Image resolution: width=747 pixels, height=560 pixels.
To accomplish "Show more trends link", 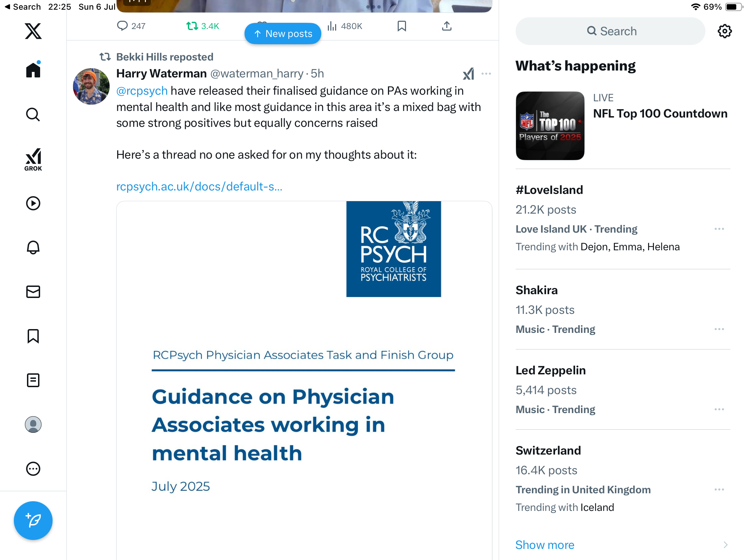I will (x=545, y=545).
